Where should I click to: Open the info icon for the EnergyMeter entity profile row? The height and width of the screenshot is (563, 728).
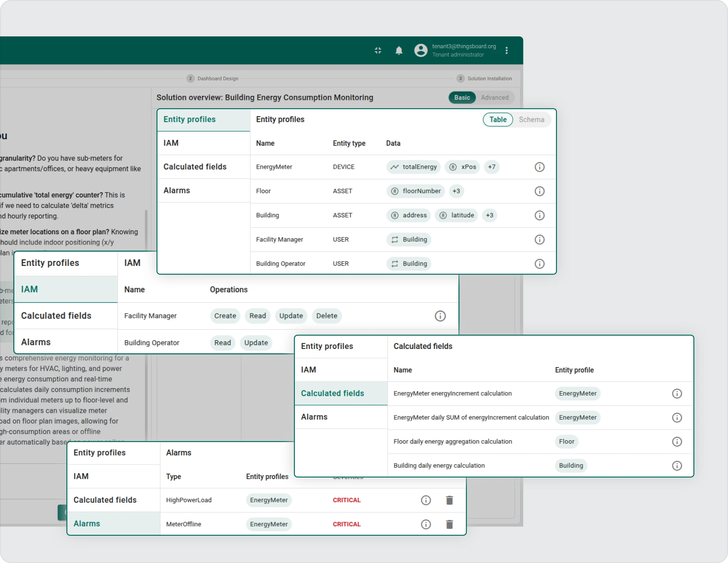click(x=539, y=167)
